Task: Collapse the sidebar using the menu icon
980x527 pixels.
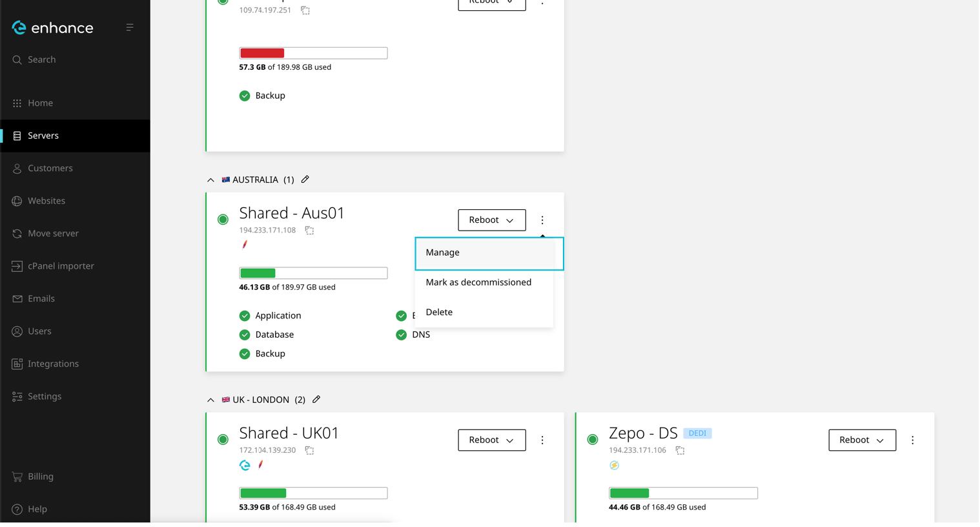Action: click(130, 28)
